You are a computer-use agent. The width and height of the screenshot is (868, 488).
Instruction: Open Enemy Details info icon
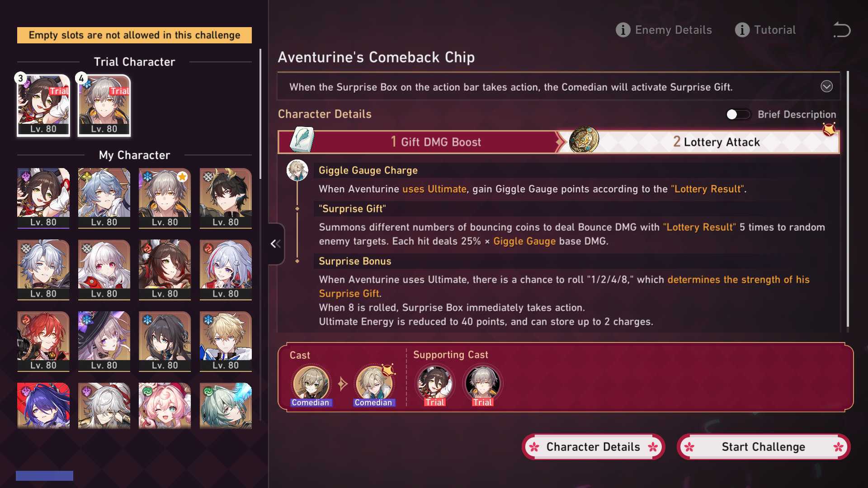pyautogui.click(x=623, y=30)
